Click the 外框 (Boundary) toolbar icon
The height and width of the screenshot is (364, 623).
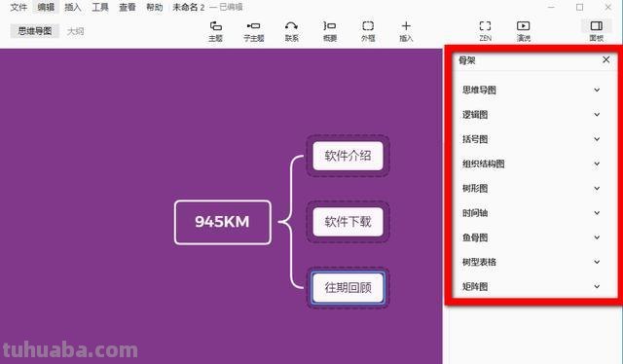coord(368,26)
